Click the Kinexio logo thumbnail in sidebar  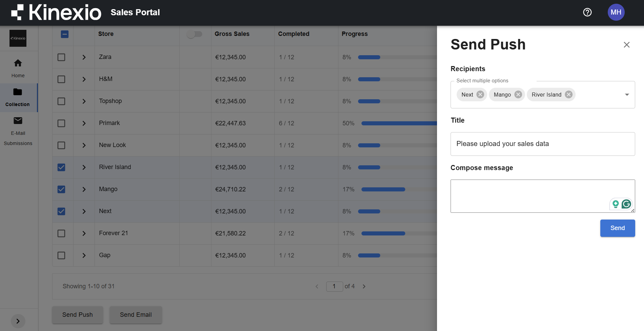pos(18,38)
